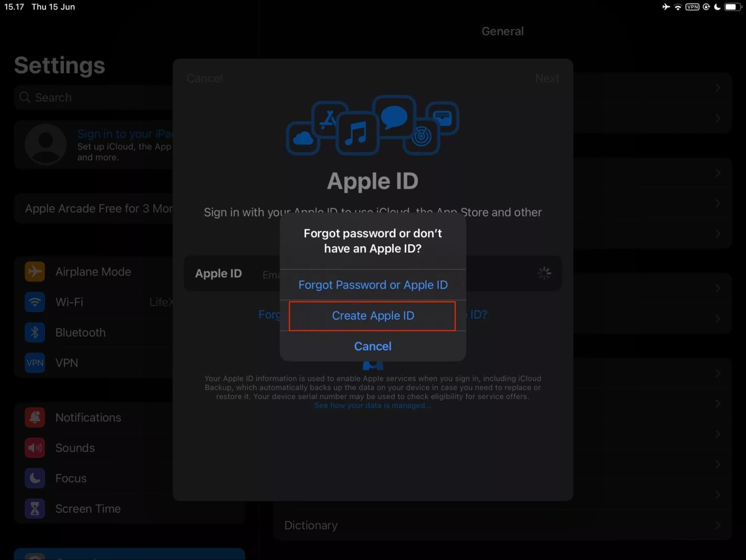Choose Create Apple ID option
Image resolution: width=746 pixels, height=560 pixels.
(372, 316)
